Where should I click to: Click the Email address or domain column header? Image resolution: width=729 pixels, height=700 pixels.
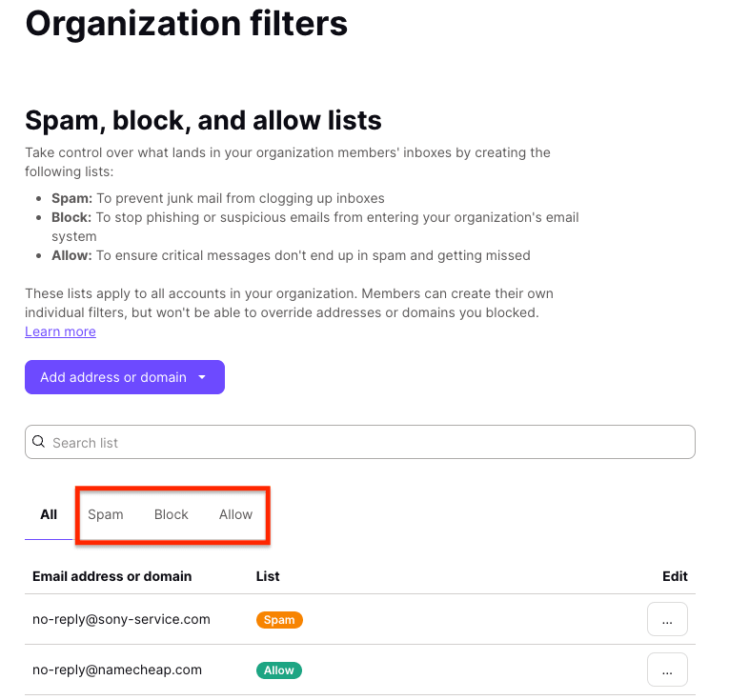[112, 576]
